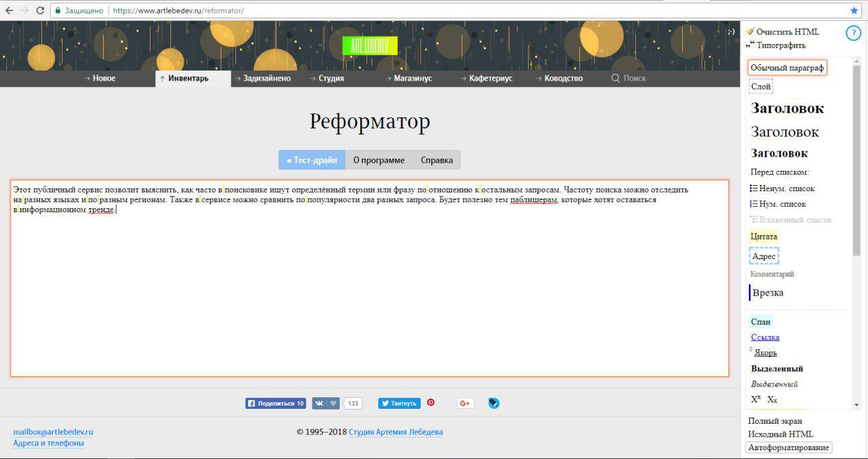The height and width of the screenshot is (459, 868).
Task: Apply the Цитата quote style
Action: click(764, 237)
